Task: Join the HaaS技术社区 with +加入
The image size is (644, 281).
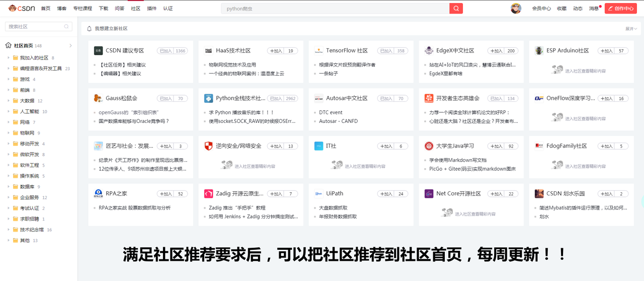Action: [276, 51]
